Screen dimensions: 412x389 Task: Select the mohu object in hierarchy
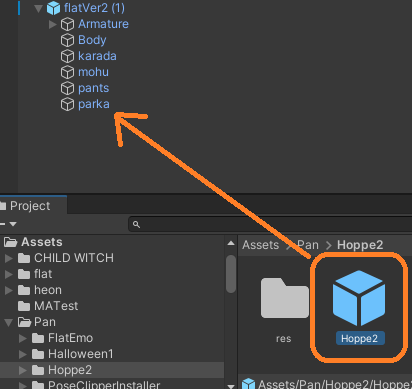[93, 72]
